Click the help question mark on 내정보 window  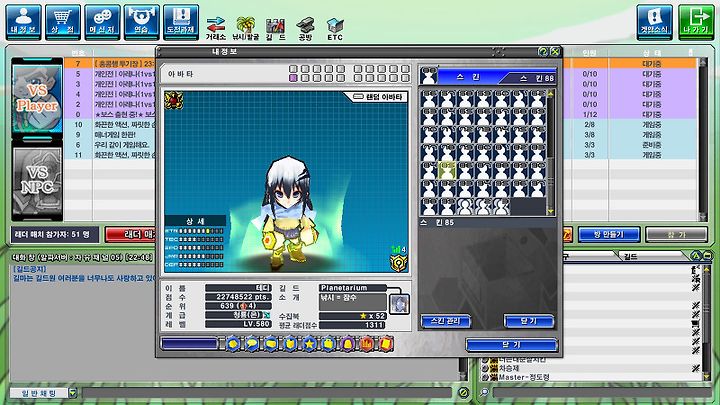[543, 51]
